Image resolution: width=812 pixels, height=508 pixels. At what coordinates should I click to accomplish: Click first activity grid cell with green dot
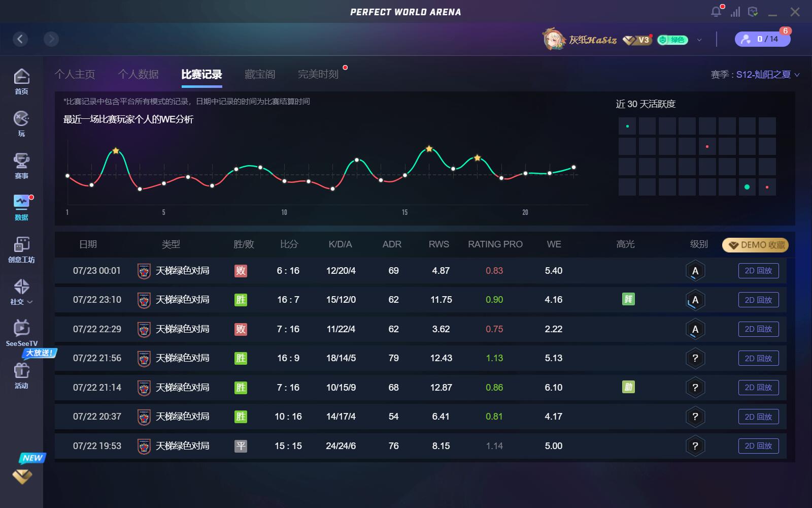point(627,126)
